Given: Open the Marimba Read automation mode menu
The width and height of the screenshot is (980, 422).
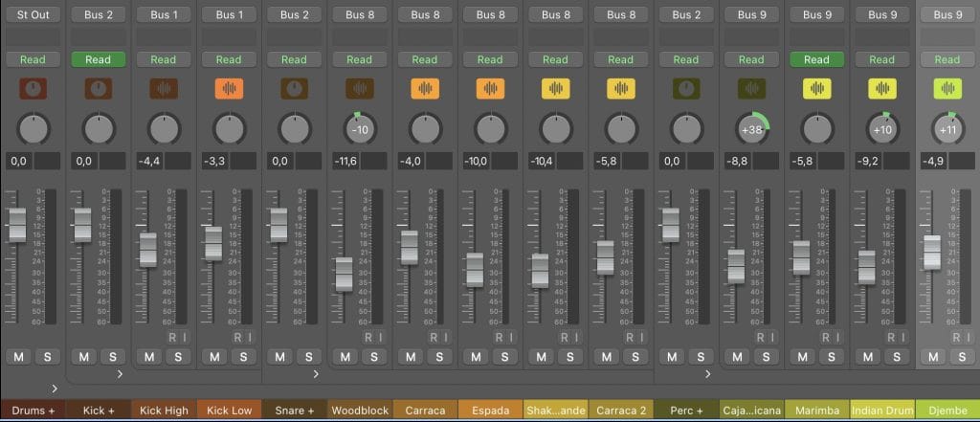Looking at the screenshot, I should pos(816,59).
